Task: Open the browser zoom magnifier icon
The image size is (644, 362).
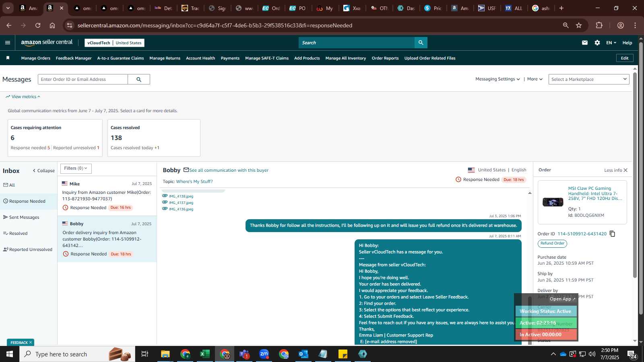Action: point(566,25)
